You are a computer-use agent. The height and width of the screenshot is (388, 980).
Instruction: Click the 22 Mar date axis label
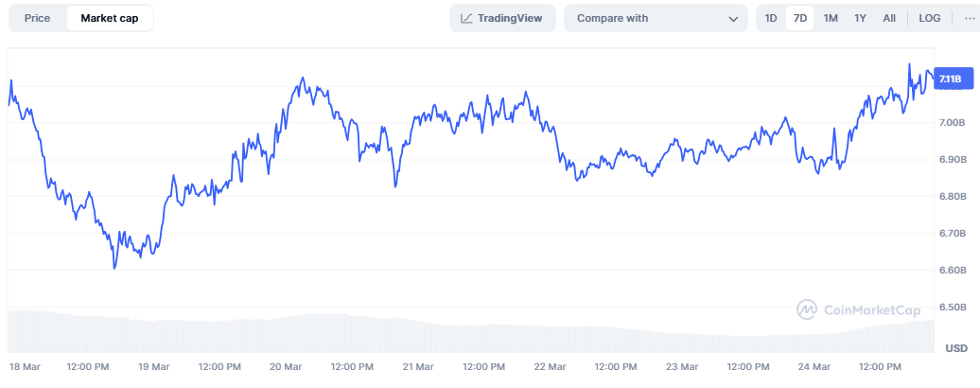pyautogui.click(x=550, y=367)
